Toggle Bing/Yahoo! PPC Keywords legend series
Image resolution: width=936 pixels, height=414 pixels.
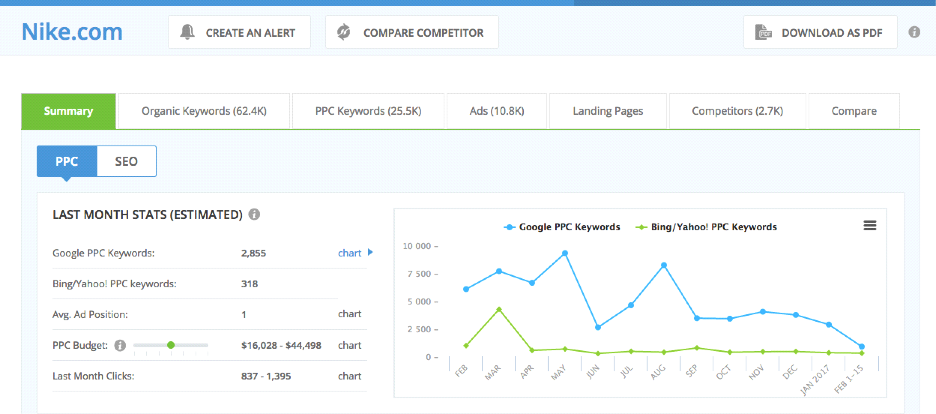point(706,227)
